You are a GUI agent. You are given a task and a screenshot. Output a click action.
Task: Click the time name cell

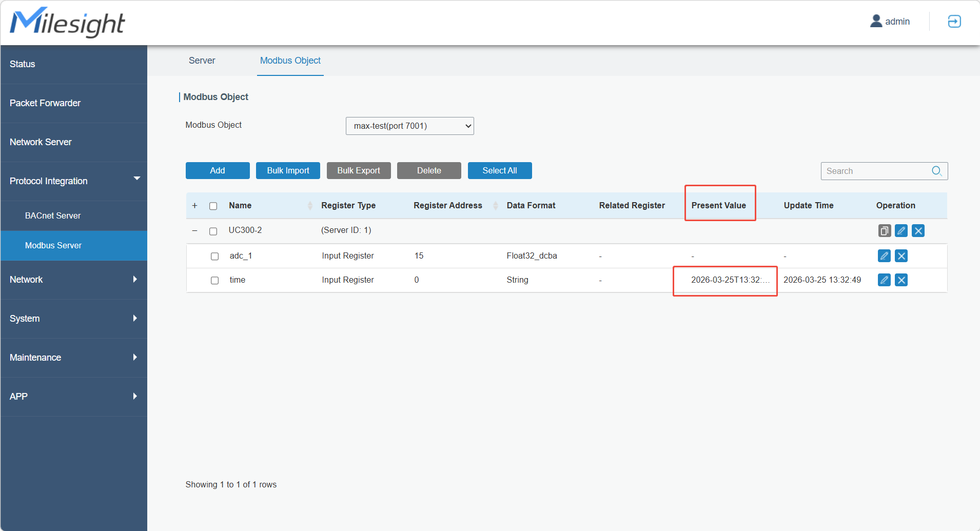pos(237,280)
